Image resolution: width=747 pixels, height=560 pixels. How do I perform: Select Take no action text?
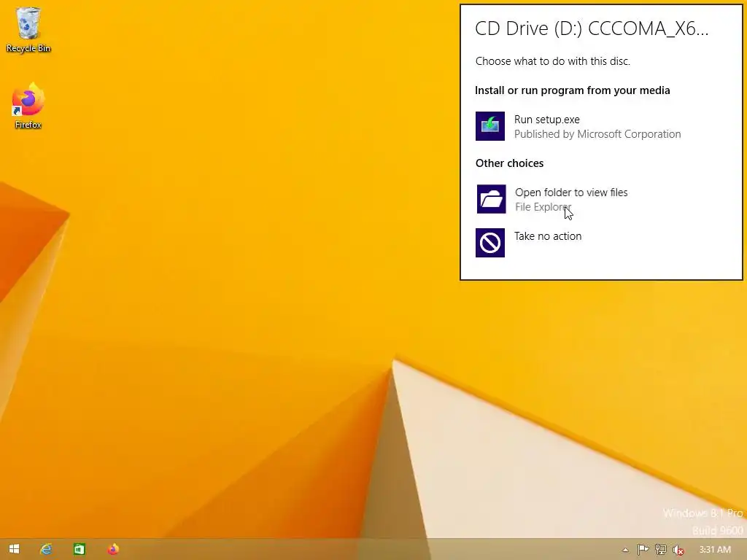[x=548, y=236]
